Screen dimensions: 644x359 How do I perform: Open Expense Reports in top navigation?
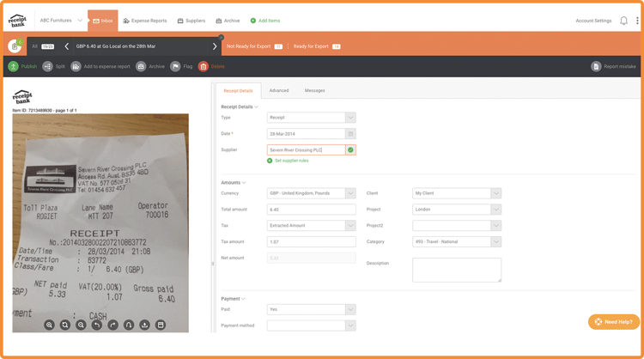click(x=143, y=21)
